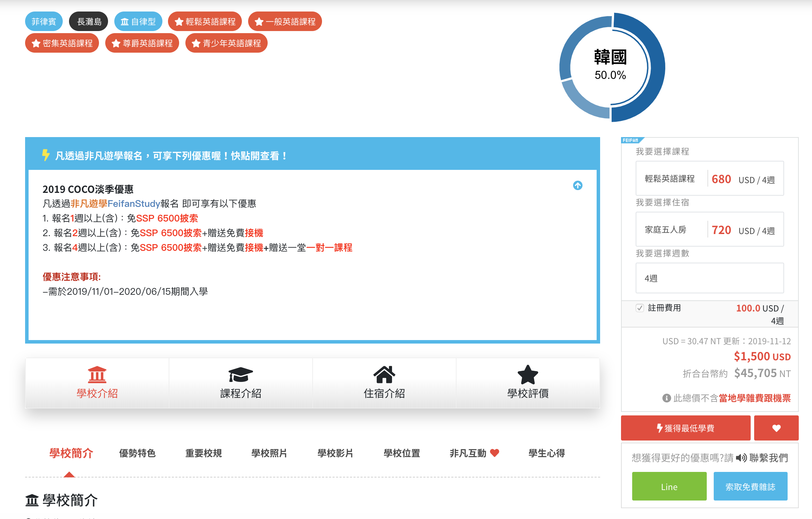
Task: Click the 當地學雜費跟機票 red text
Action: 754,398
